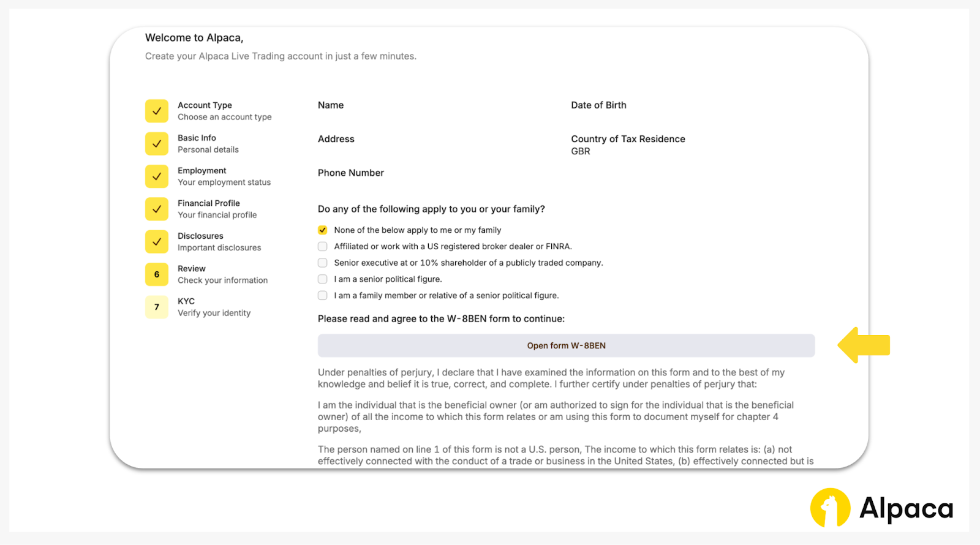Tick the senior executive or 10% shareholder checkbox
This screenshot has height=545, width=980.
[x=323, y=263]
